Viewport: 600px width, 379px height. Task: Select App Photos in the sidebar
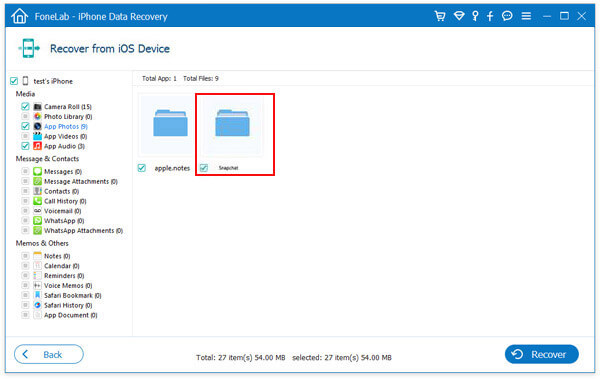pyautogui.click(x=65, y=126)
